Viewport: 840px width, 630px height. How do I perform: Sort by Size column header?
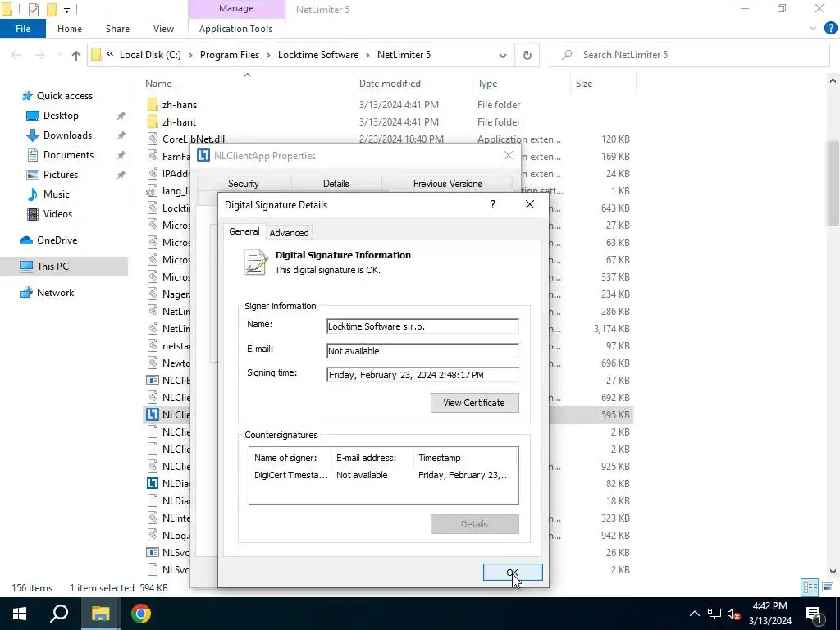[584, 84]
